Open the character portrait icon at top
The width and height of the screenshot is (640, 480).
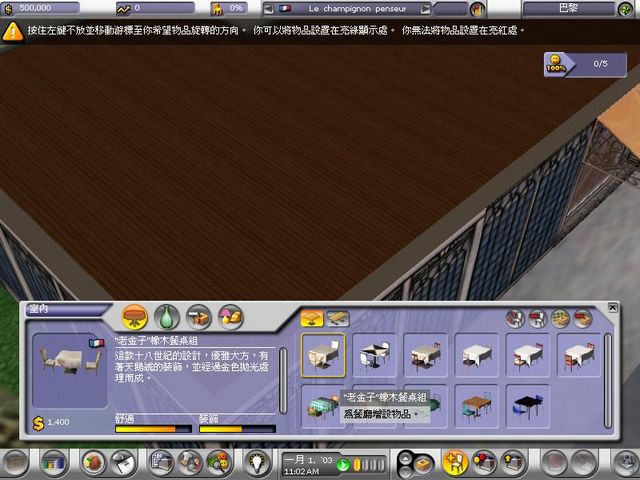pos(477,9)
